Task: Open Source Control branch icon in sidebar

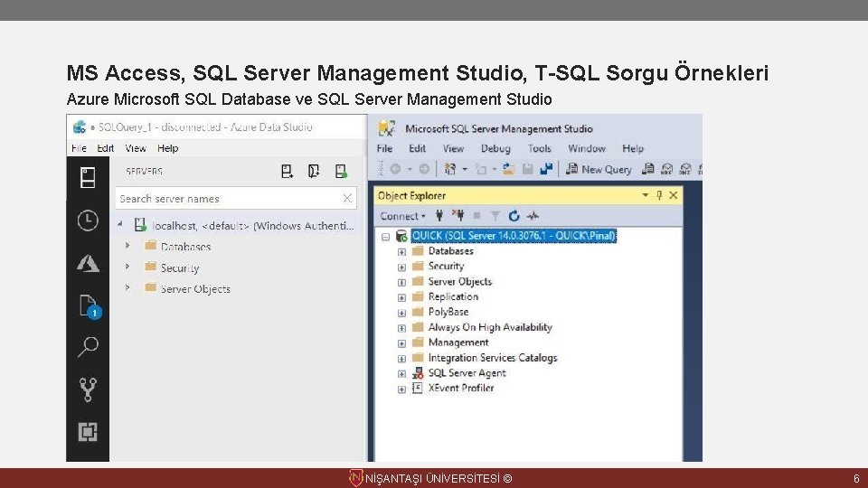Action: 88,389
